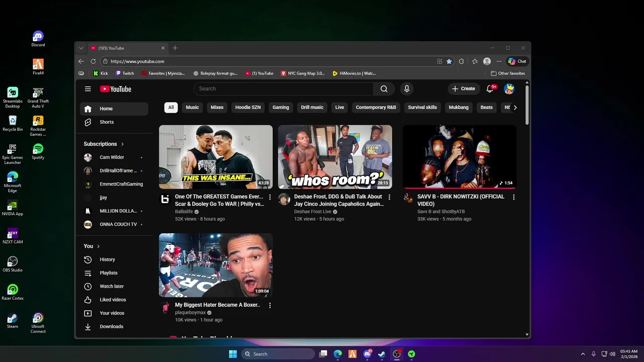Viewport: 644px width, 362px height.
Task: Show more category chips with the right arrow
Action: click(x=515, y=108)
